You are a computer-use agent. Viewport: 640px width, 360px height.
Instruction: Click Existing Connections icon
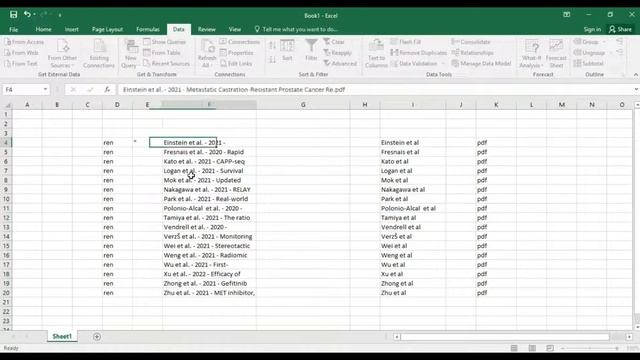99,53
